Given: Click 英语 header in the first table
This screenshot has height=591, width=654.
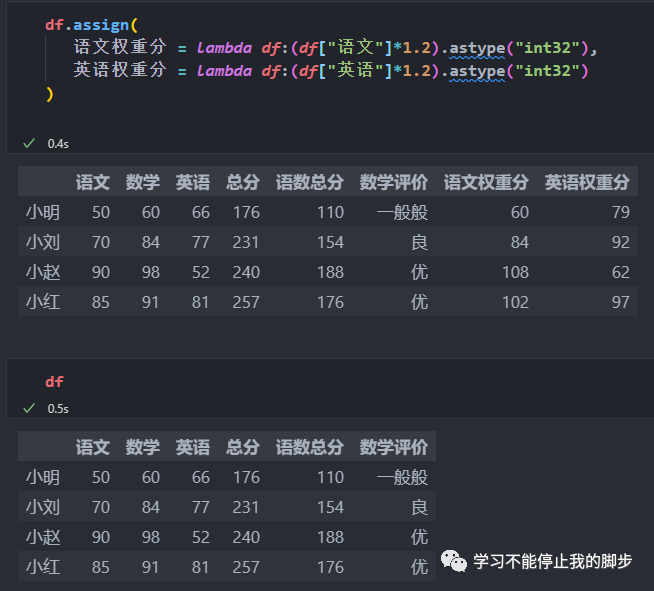Looking at the screenshot, I should [x=193, y=182].
